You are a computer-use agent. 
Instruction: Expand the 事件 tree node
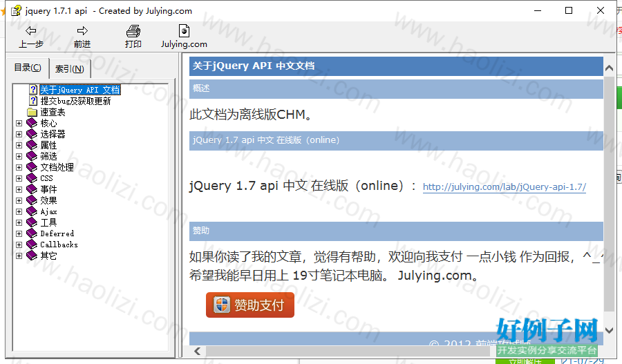(x=19, y=189)
